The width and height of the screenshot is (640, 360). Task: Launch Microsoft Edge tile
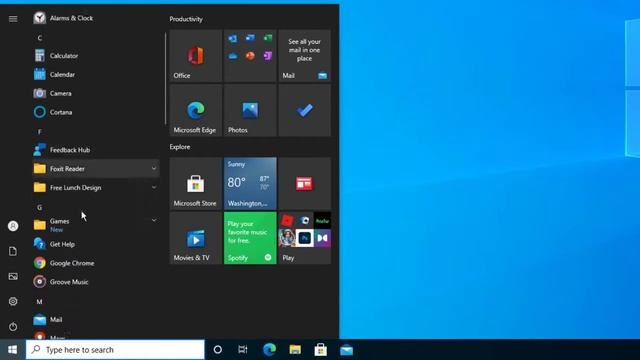pos(196,110)
